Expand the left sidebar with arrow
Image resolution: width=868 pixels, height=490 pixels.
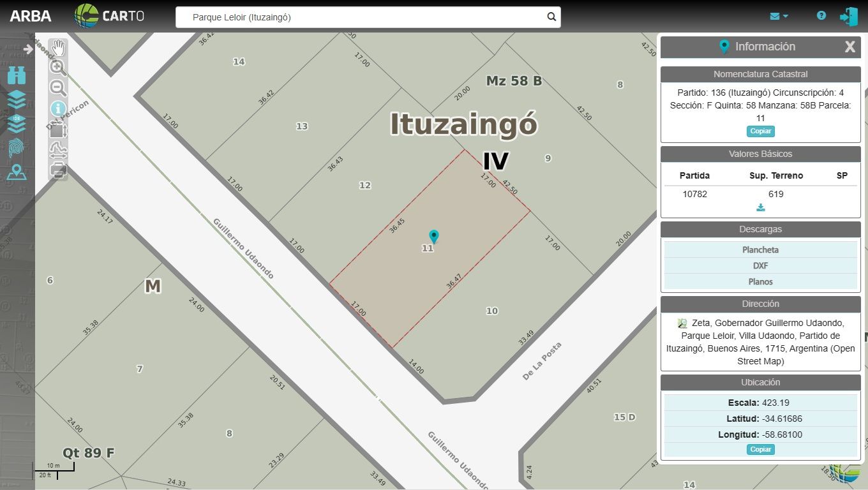(x=27, y=49)
